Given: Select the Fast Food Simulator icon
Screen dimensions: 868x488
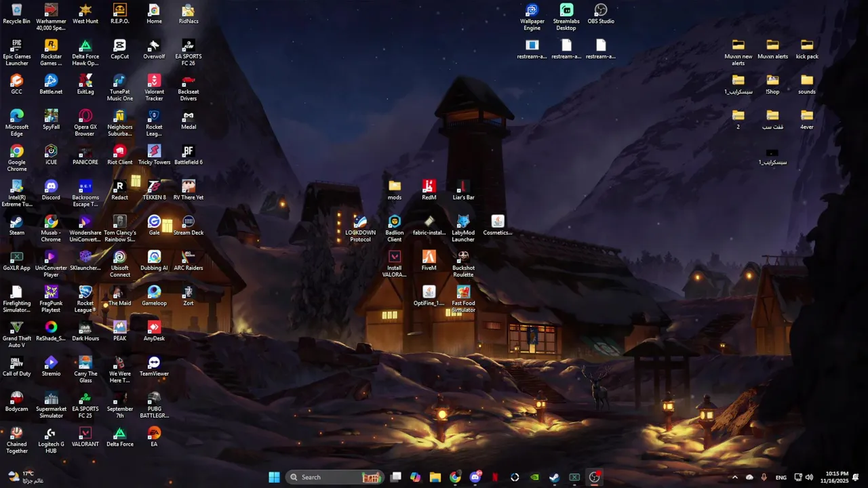Looking at the screenshot, I should click(463, 300).
